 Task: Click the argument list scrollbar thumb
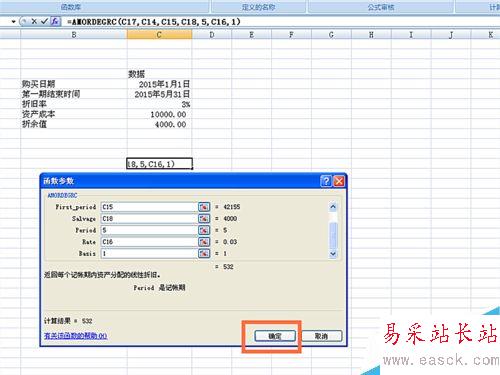333,235
